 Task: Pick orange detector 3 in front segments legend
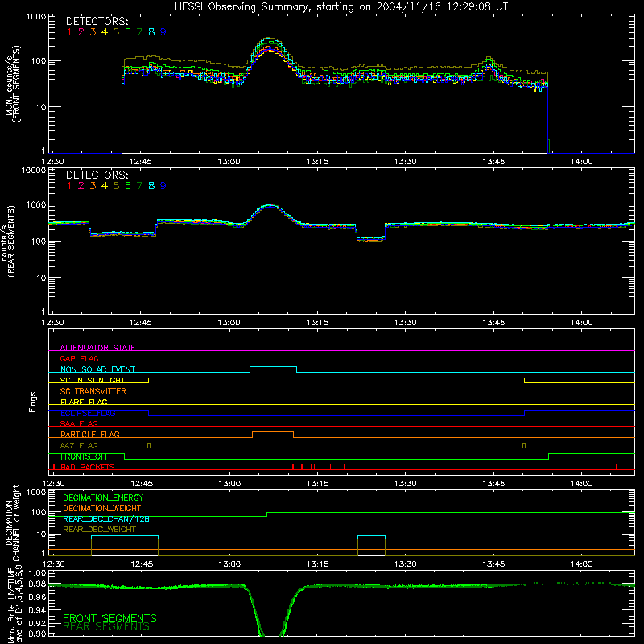pos(93,32)
